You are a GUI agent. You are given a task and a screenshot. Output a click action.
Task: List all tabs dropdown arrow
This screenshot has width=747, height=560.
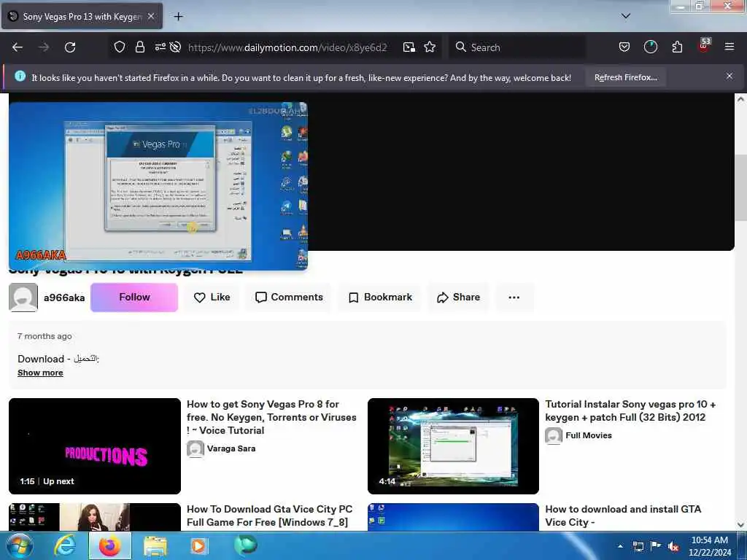point(626,16)
